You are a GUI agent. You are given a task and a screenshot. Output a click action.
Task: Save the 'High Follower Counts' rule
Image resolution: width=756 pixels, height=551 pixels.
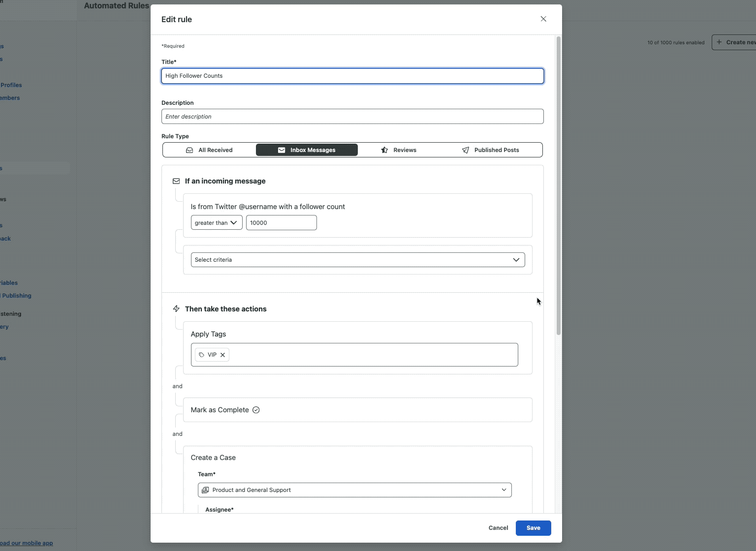[533, 527]
